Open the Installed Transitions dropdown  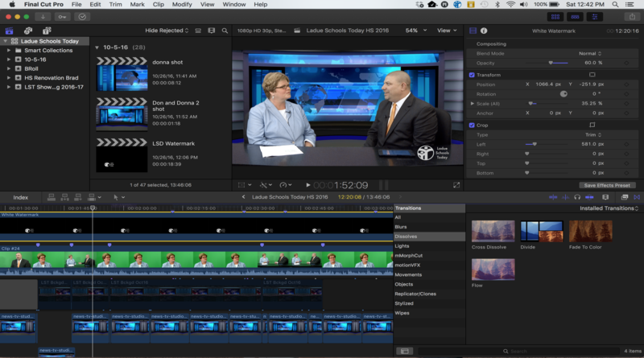click(x=609, y=208)
